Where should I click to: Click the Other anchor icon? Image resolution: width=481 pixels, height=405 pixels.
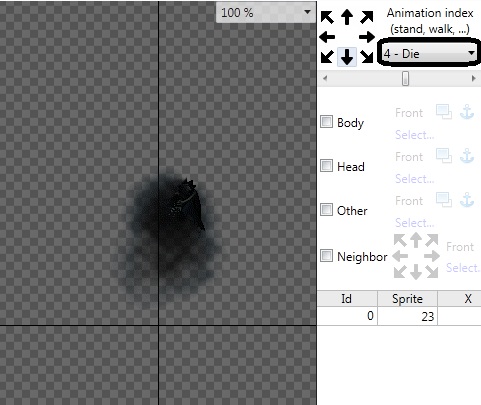[467, 200]
